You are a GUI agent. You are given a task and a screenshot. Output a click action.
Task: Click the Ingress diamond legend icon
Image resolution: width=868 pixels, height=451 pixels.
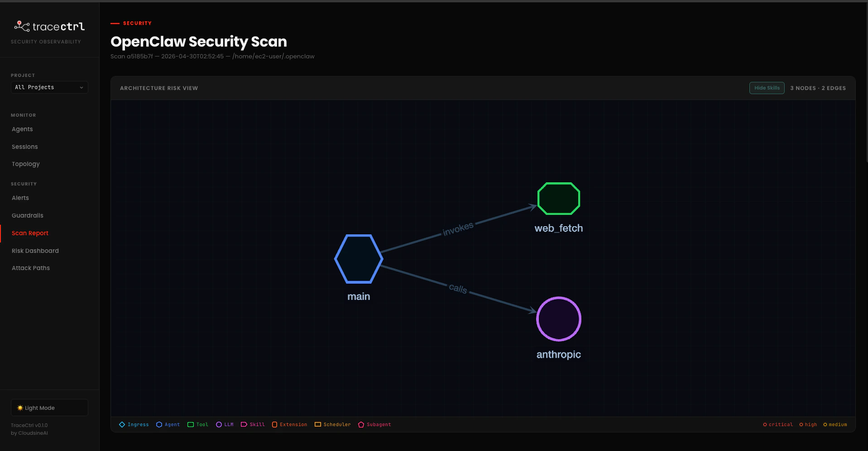click(x=122, y=424)
